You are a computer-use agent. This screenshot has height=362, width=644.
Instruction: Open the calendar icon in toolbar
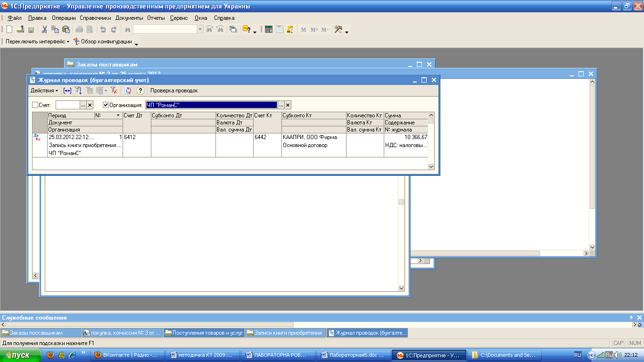[280, 29]
